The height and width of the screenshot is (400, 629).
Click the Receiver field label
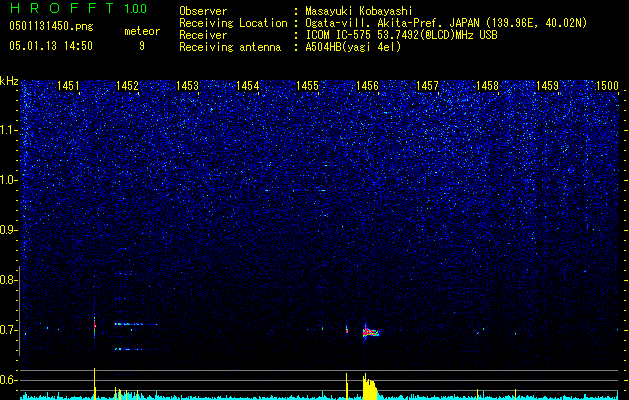point(203,35)
